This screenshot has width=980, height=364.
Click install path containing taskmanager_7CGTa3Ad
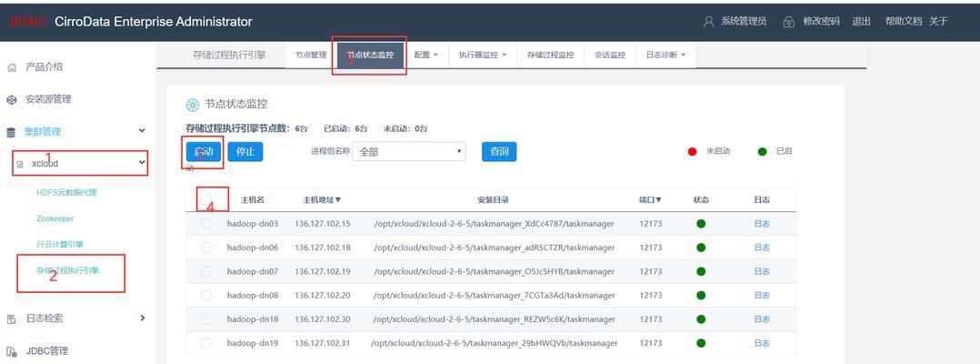(494, 295)
